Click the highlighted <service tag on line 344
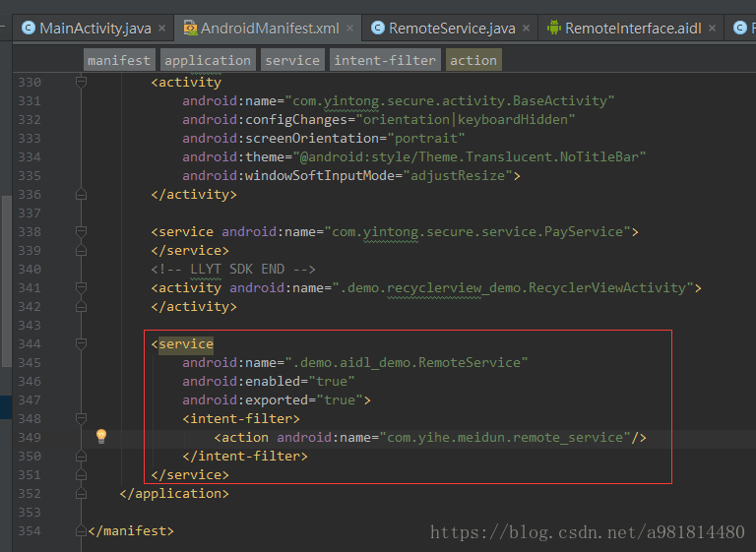Screen dimensions: 756x552 tap(182, 343)
